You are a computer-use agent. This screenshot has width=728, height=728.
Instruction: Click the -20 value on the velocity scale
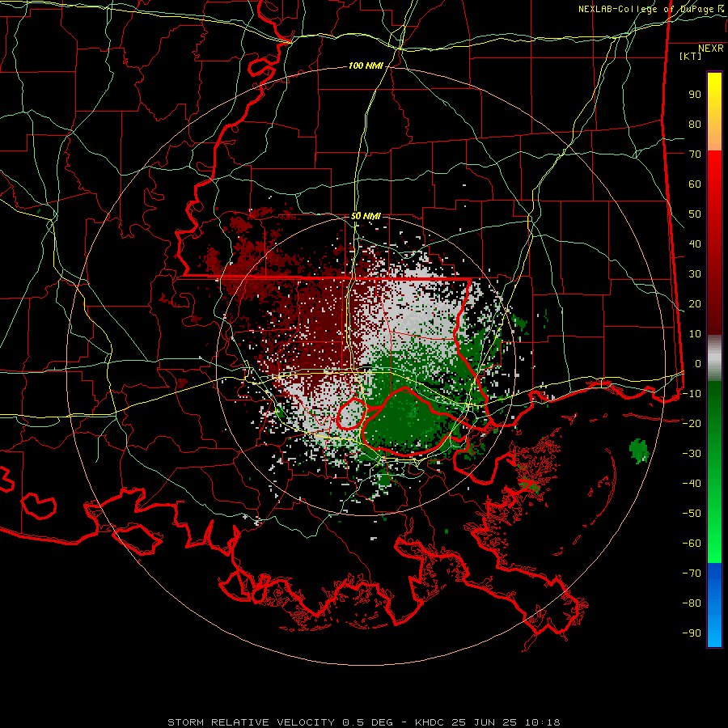pos(692,424)
